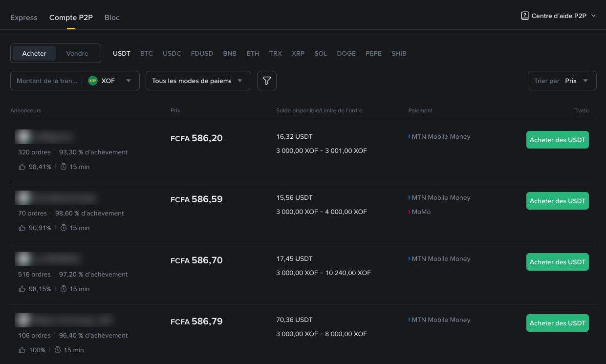Open Tous les modes de paiement dropdown
The image size is (606, 364).
pyautogui.click(x=198, y=81)
